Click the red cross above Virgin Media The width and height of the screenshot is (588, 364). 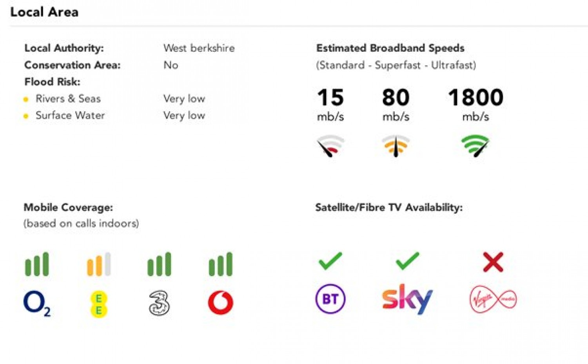pyautogui.click(x=493, y=262)
